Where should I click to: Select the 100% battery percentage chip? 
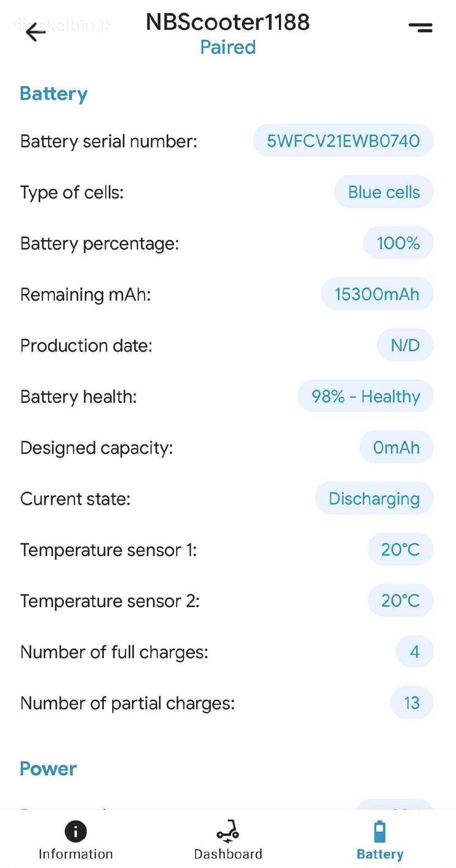click(x=398, y=243)
